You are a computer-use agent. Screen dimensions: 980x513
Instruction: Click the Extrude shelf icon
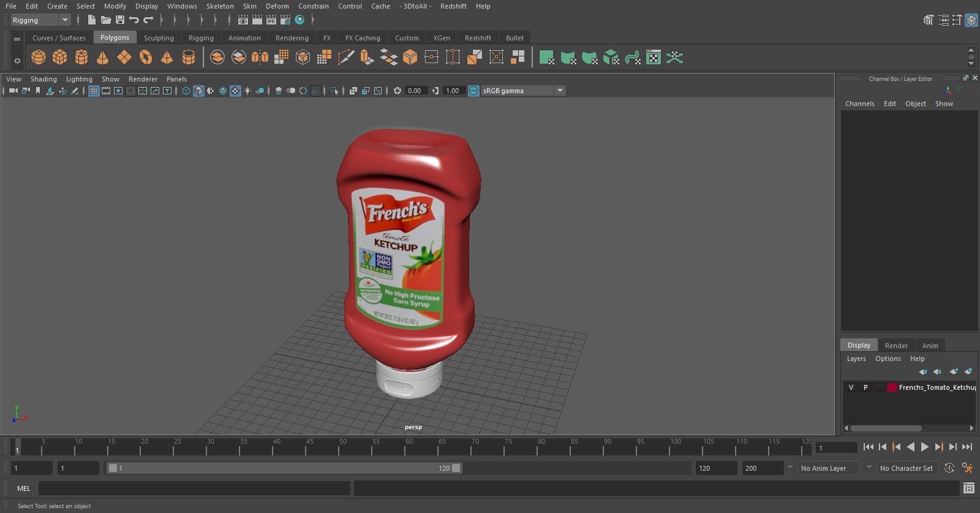[x=367, y=58]
